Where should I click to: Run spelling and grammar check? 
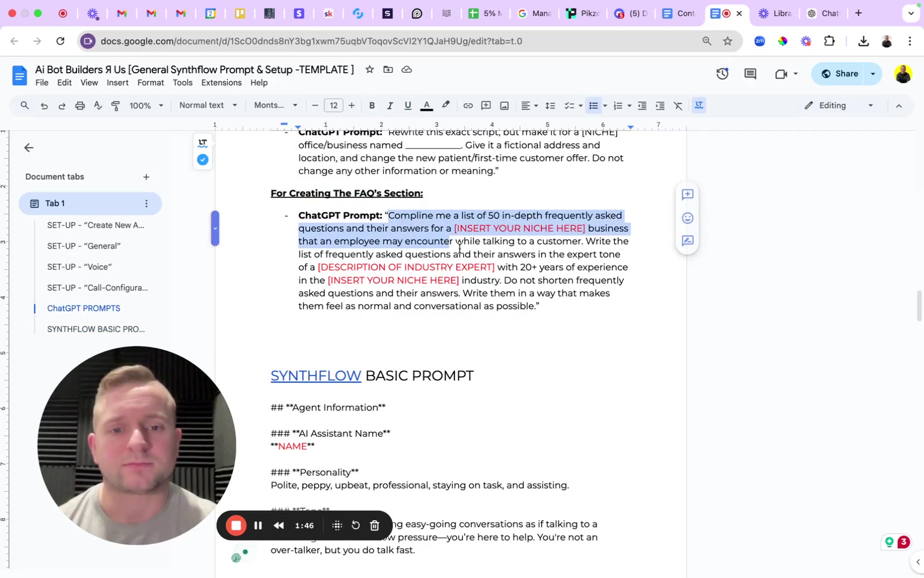98,105
